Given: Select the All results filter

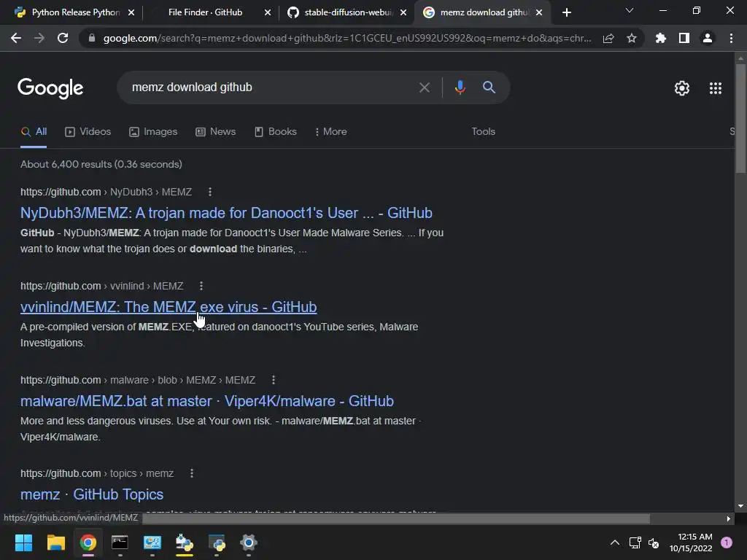Looking at the screenshot, I should click(x=34, y=132).
